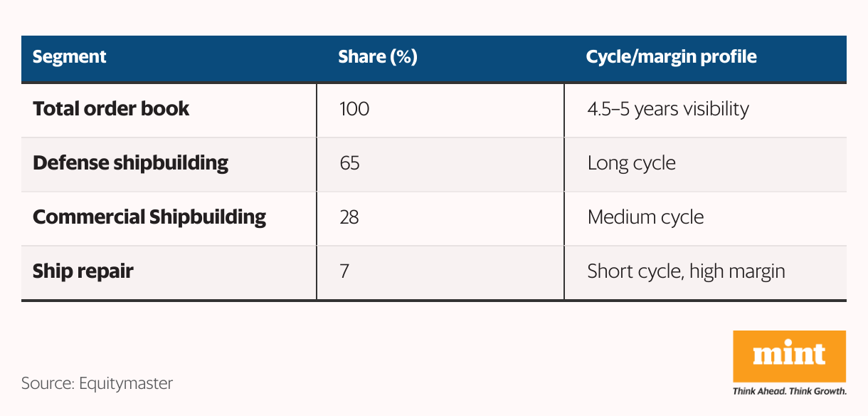Click the 'Share (%)' column header
Screen dimensions: 868x416
click(377, 57)
